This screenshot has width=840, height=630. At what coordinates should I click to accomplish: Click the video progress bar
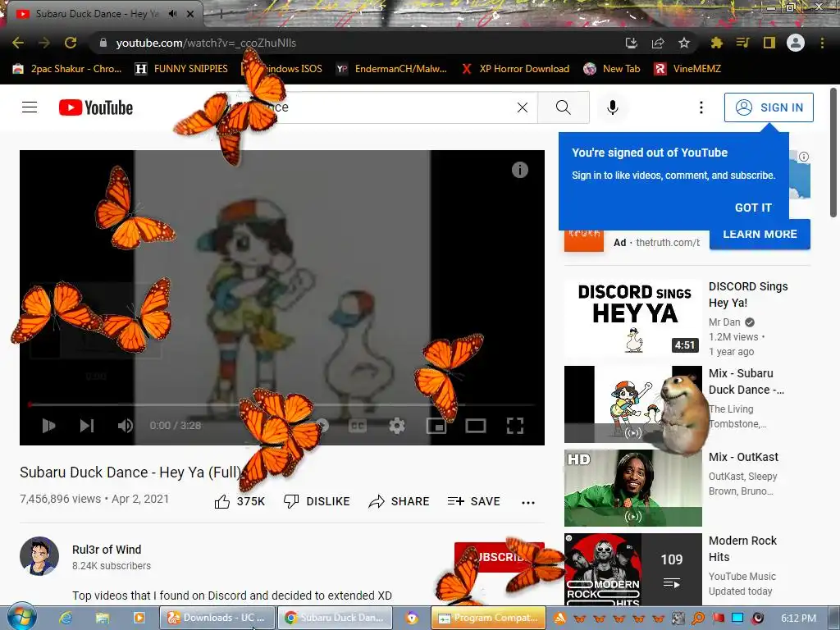point(282,404)
